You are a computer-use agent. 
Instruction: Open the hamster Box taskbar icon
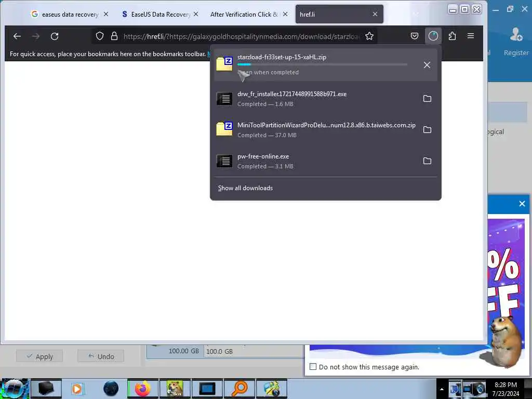175,389
